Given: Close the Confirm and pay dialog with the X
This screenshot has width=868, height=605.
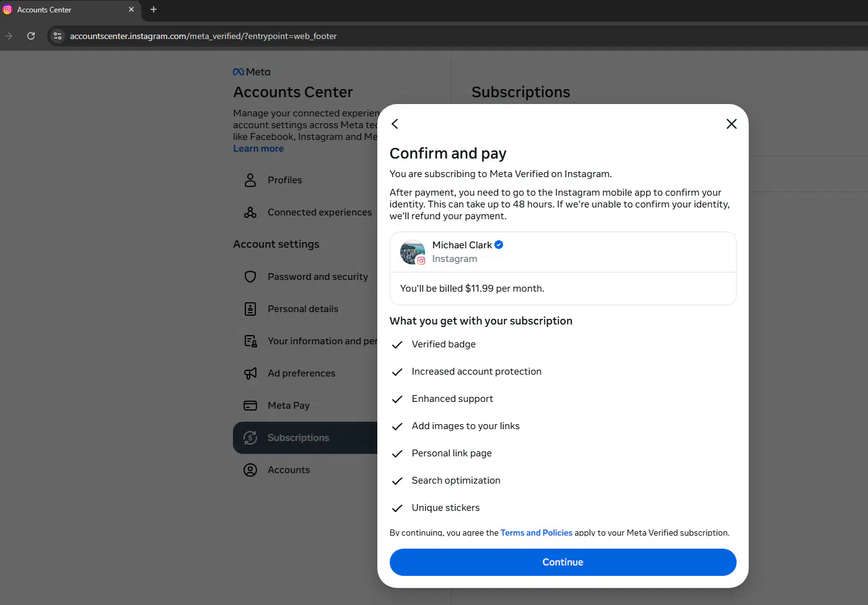Looking at the screenshot, I should (731, 124).
